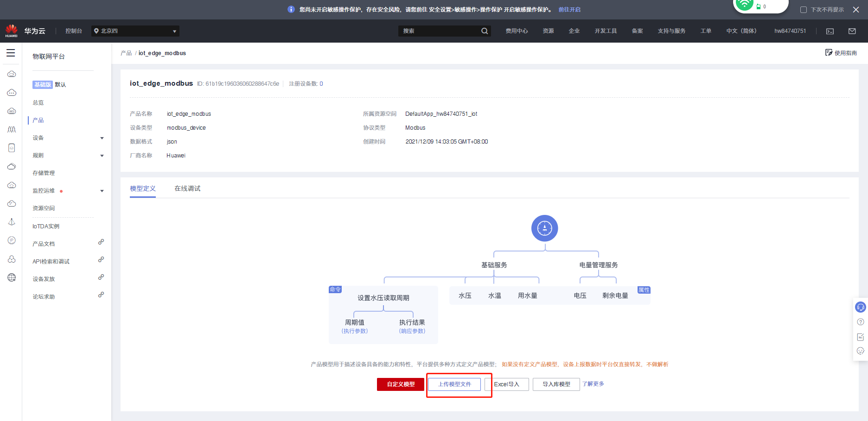Viewport: 868px width, 421px height.
Task: Open the hamburger service list menu
Action: 11,53
